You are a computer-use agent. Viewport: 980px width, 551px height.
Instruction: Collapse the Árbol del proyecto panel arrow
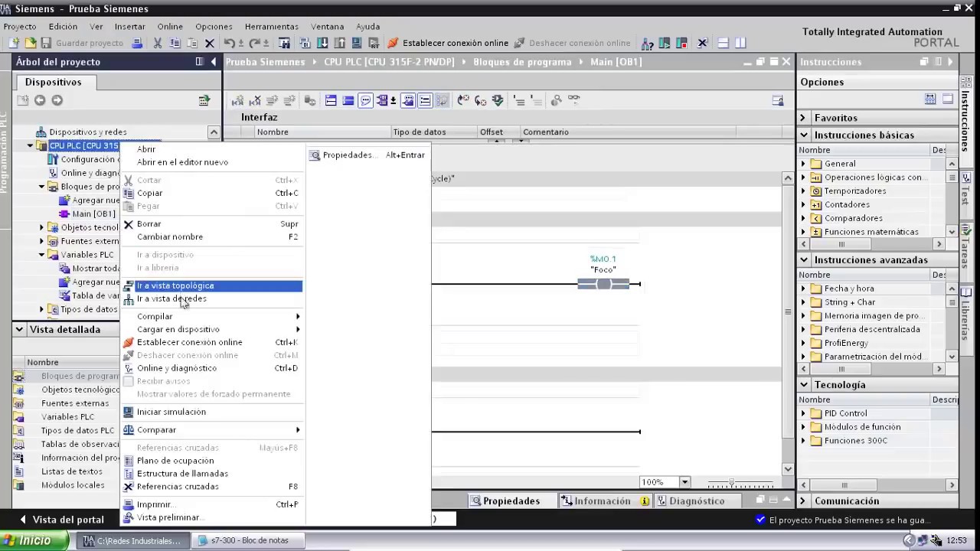214,62
